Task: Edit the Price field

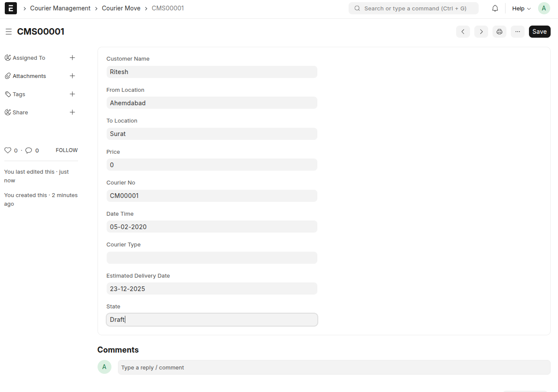Action: (x=212, y=165)
